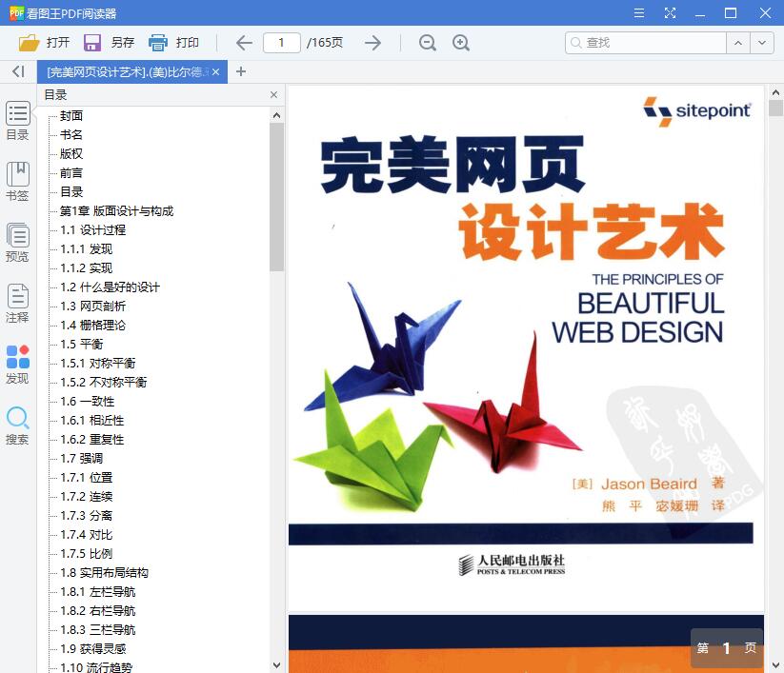Select the 目录 sidebar panel icon
Image resolution: width=784 pixels, height=673 pixels.
(x=17, y=119)
